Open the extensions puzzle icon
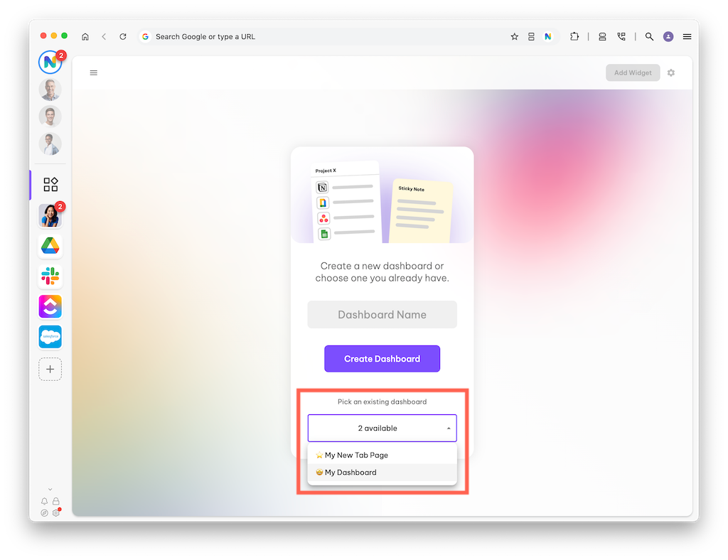The width and height of the screenshot is (728, 560). pyautogui.click(x=574, y=37)
